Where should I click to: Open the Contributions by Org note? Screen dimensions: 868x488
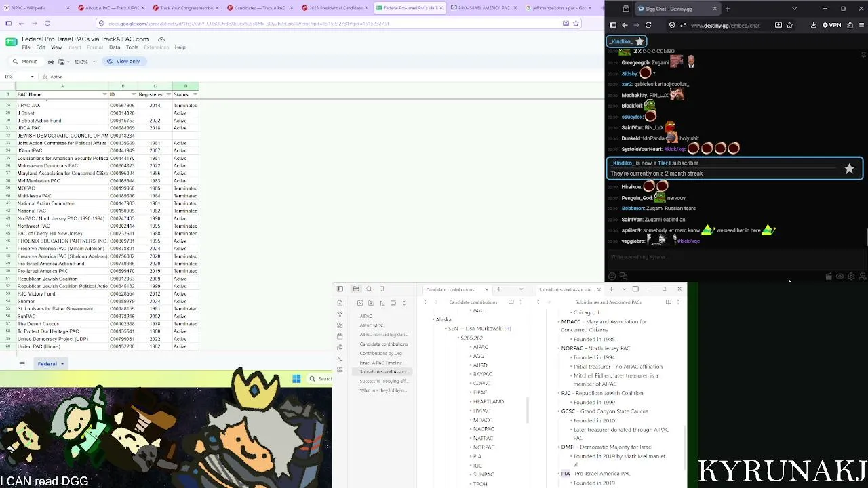pos(380,353)
